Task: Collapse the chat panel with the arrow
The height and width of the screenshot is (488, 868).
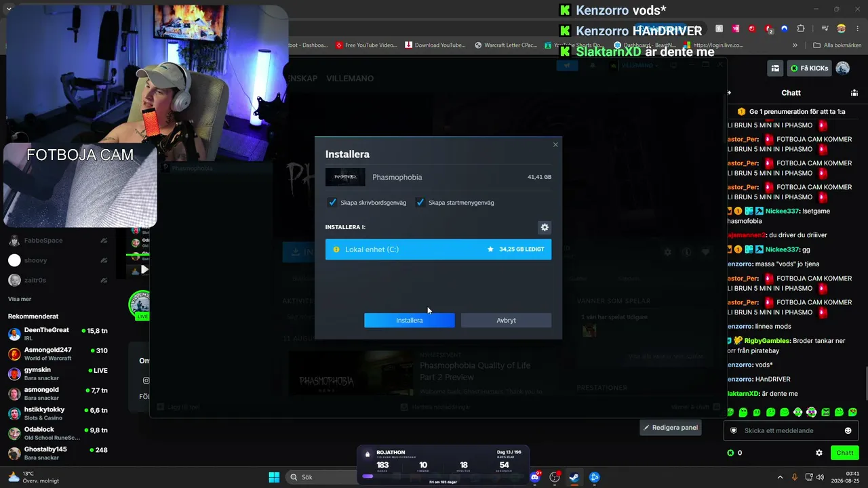Action: tap(730, 93)
